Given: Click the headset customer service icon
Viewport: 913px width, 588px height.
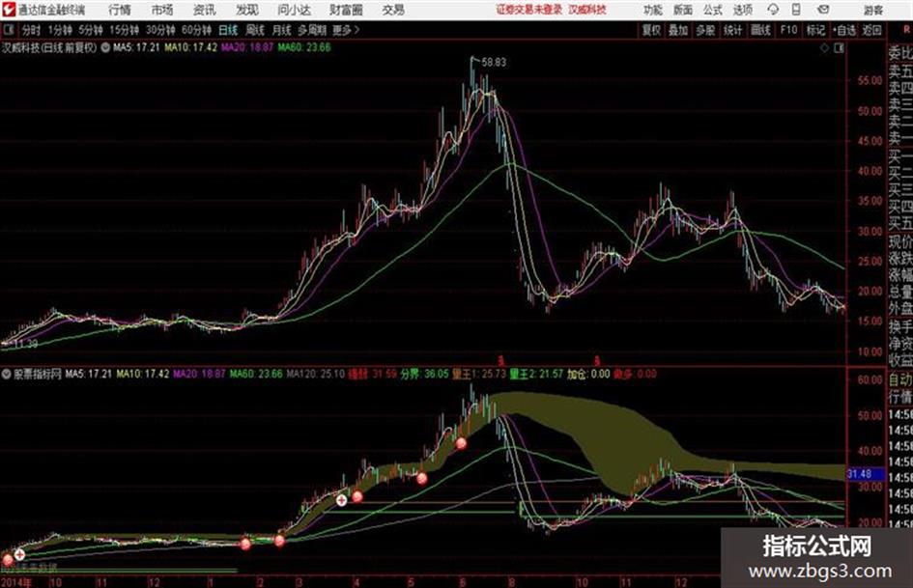Looking at the screenshot, I should coord(773,10).
